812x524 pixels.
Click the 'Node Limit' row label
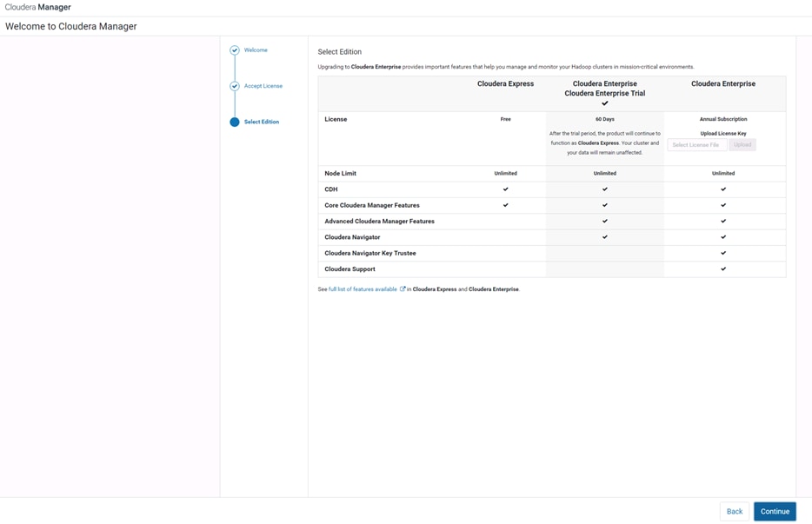(340, 174)
